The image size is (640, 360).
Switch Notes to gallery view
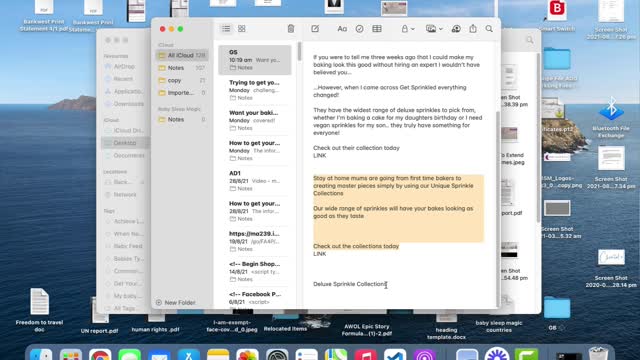pos(242,29)
